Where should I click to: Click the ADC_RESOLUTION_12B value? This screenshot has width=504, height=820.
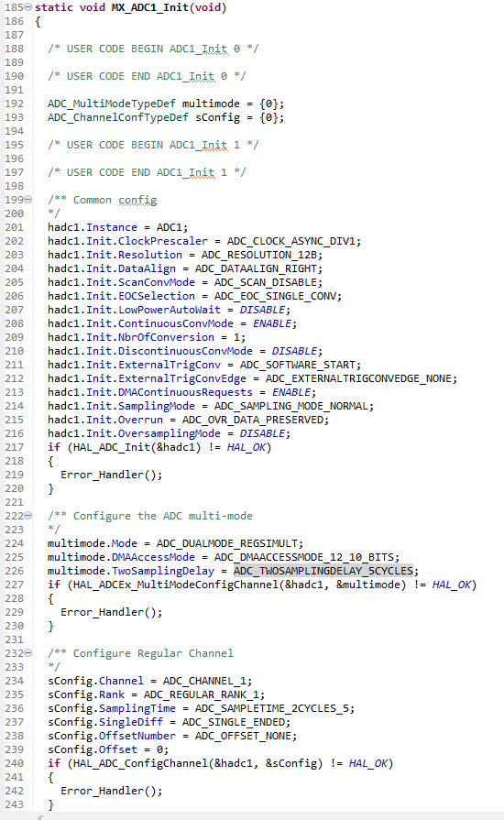click(258, 255)
